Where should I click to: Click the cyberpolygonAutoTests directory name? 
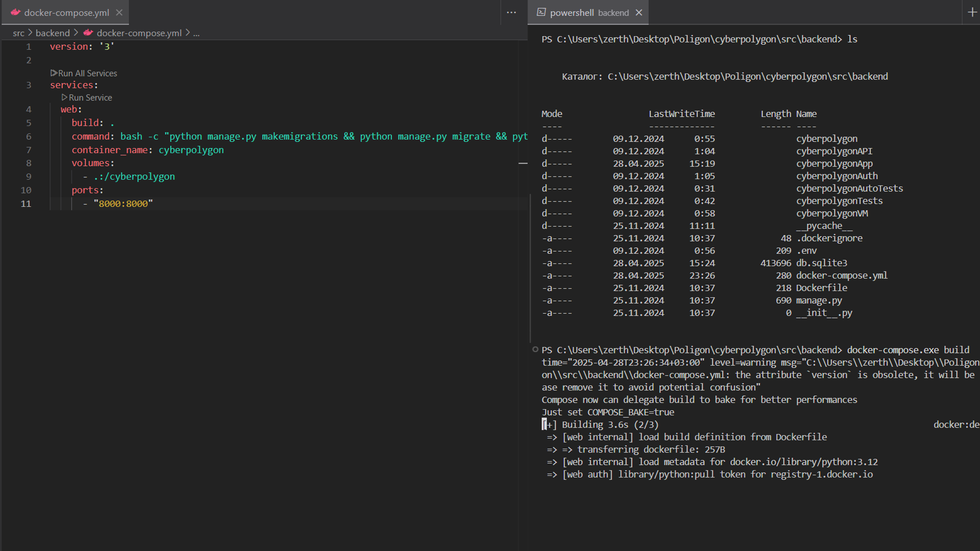(x=849, y=188)
